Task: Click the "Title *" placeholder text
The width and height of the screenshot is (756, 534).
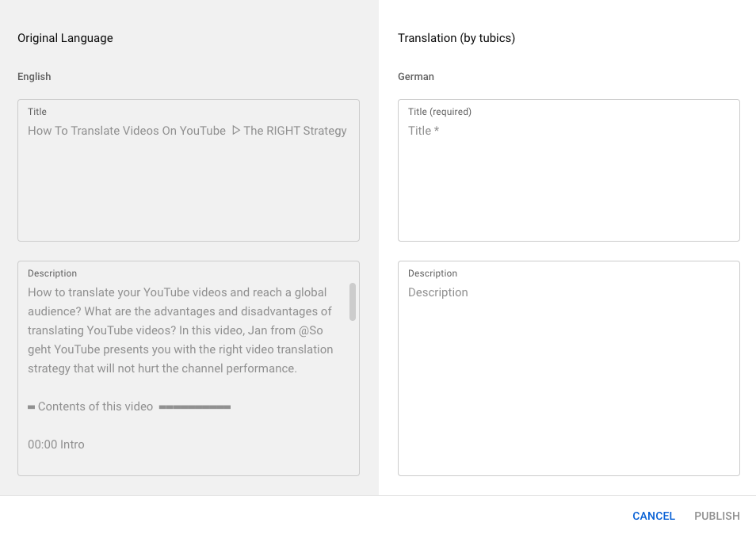Action: [x=423, y=131]
